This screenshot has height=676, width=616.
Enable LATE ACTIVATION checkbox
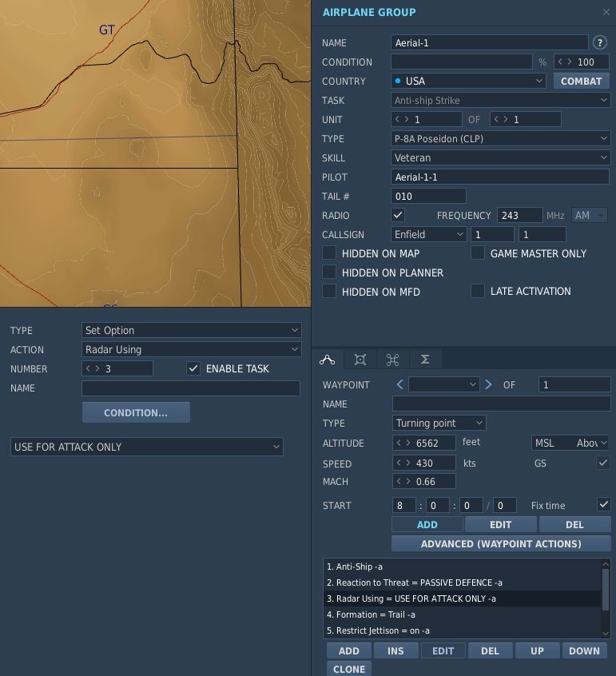[x=478, y=291]
